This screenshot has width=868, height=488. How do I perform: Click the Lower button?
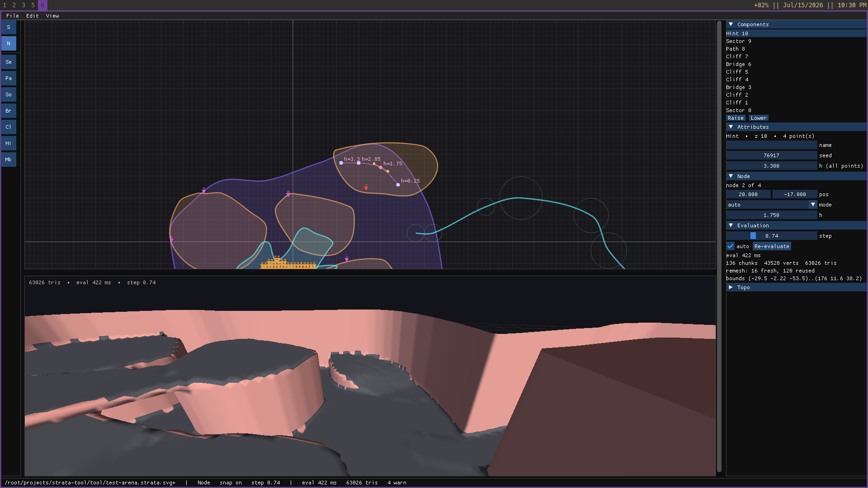(x=758, y=118)
